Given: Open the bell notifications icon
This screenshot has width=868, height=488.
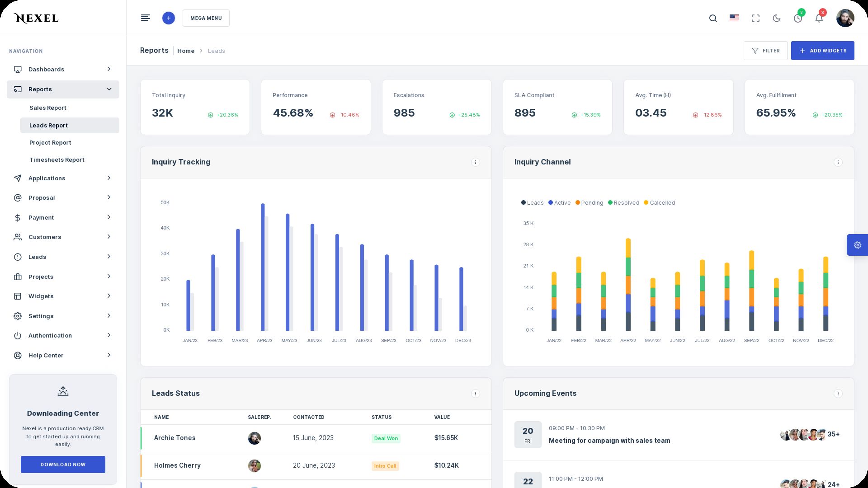Looking at the screenshot, I should (x=819, y=19).
